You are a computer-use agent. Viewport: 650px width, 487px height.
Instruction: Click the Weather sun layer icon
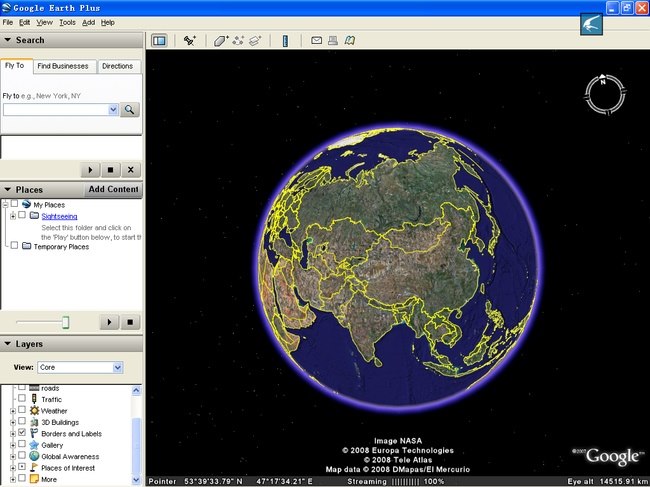click(34, 411)
